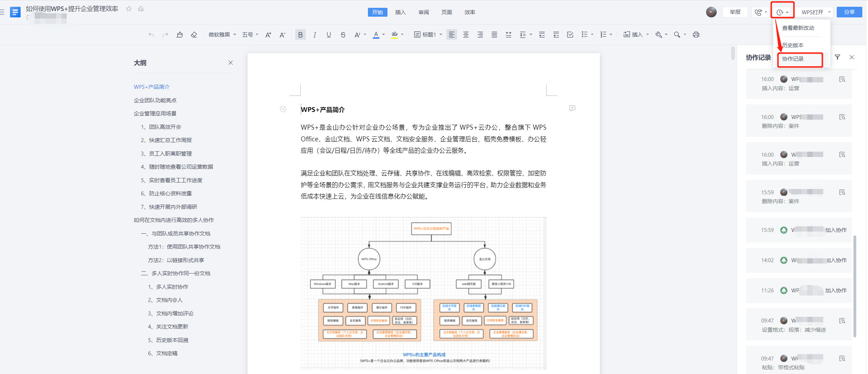Click the user avatar in header
This screenshot has width=868, height=374.
pyautogui.click(x=711, y=12)
